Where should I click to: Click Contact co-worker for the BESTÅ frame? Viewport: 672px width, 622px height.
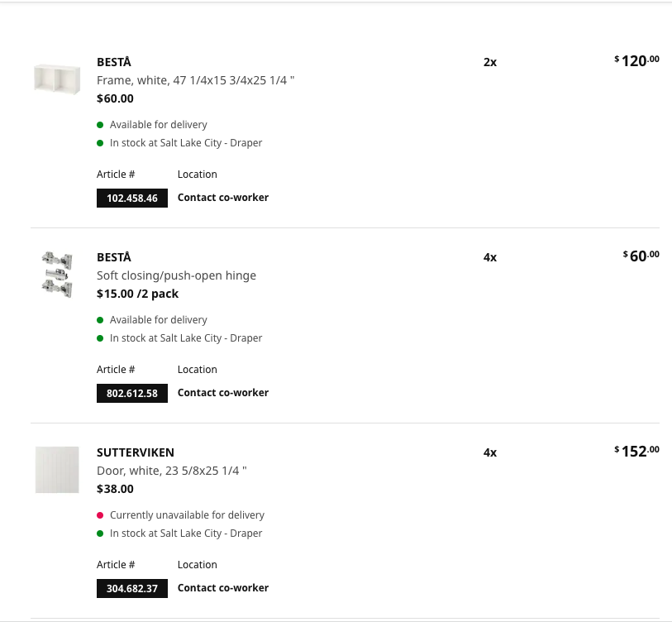coord(223,198)
